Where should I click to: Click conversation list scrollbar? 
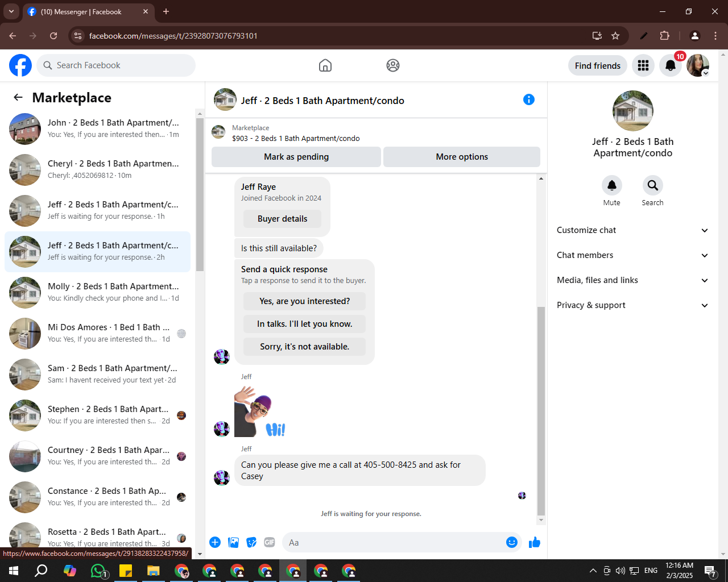(200, 194)
